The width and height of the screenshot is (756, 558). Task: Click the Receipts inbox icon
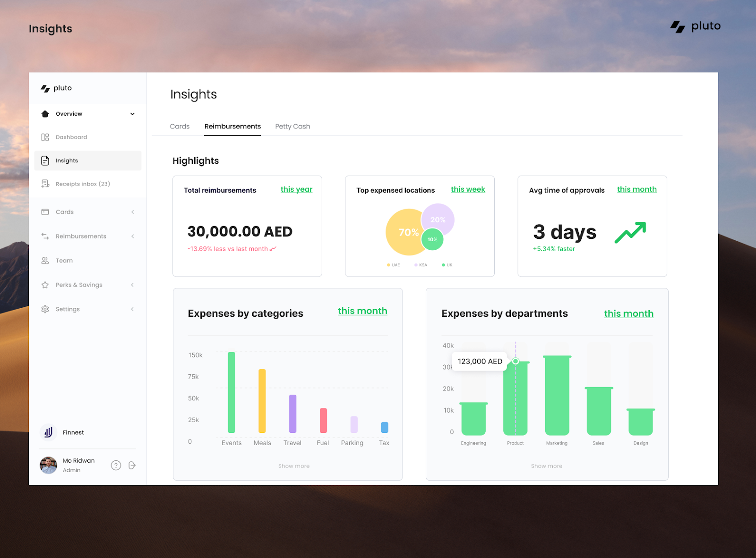(45, 184)
